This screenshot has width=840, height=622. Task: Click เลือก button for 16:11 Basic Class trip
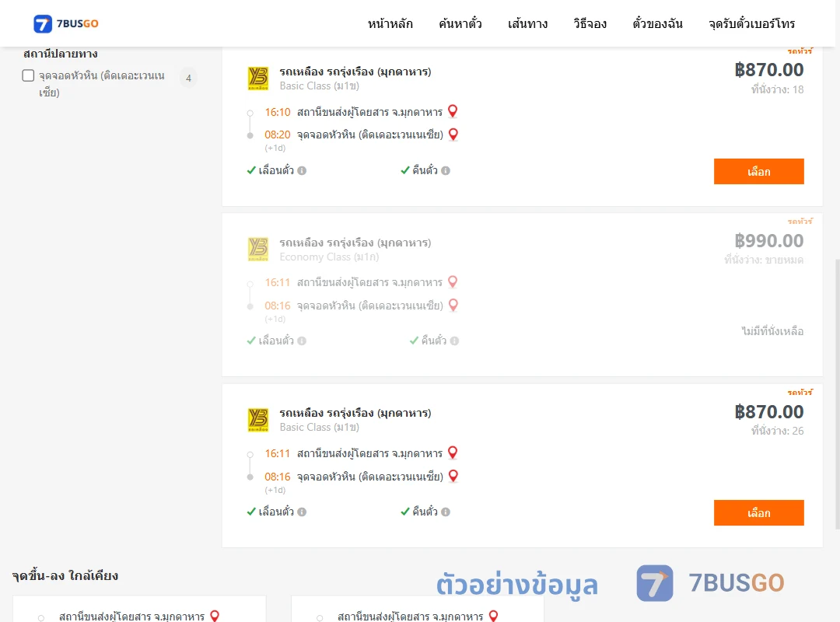758,512
